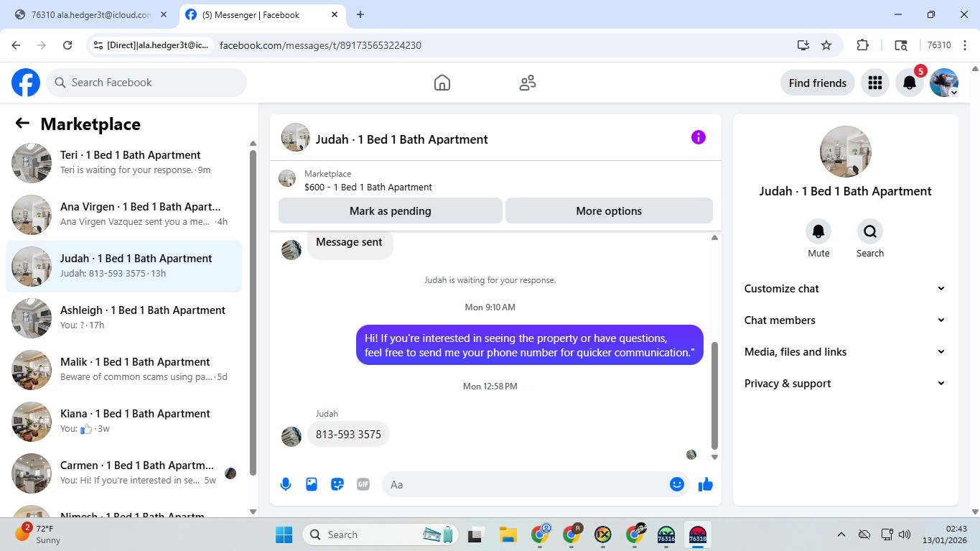The width and height of the screenshot is (980, 551).
Task: Search in conversation magnifier icon
Action: click(x=870, y=231)
